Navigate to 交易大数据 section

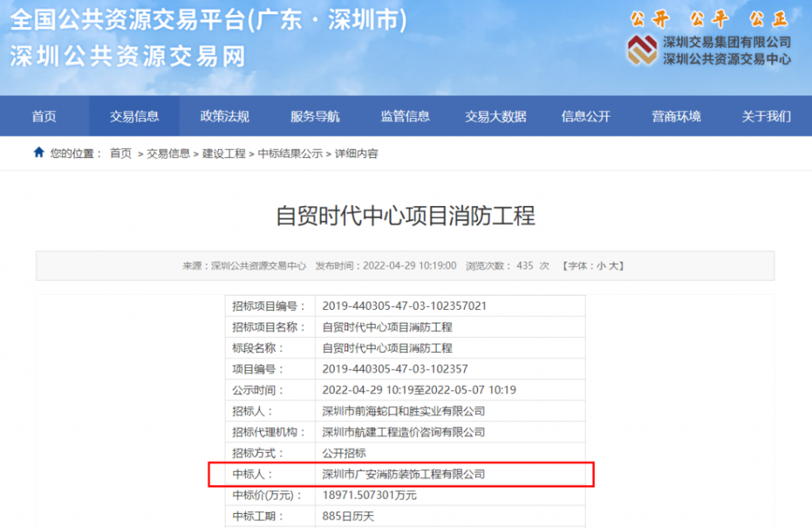click(496, 117)
